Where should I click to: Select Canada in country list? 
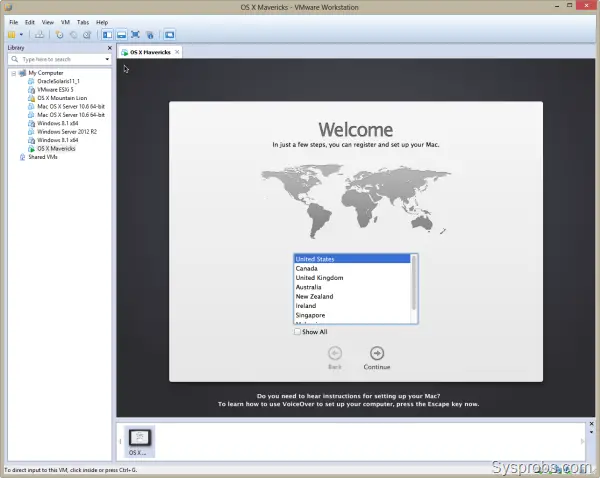[352, 269]
